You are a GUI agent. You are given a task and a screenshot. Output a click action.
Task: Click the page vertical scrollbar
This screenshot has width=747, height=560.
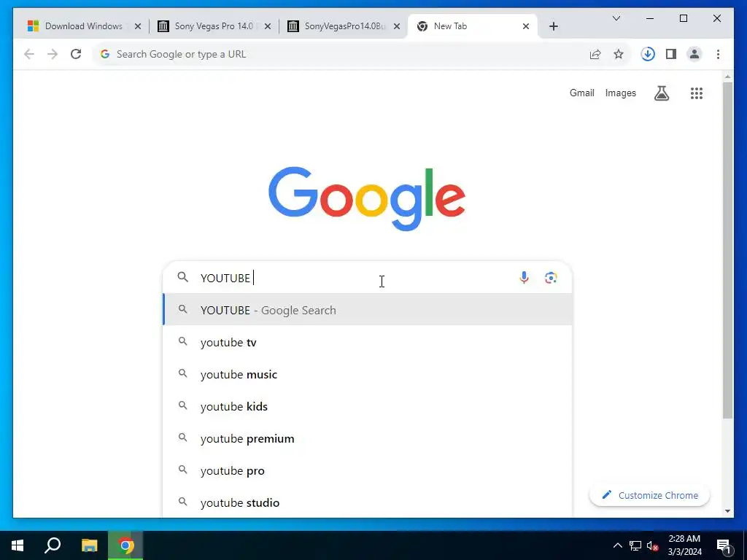pos(727,251)
